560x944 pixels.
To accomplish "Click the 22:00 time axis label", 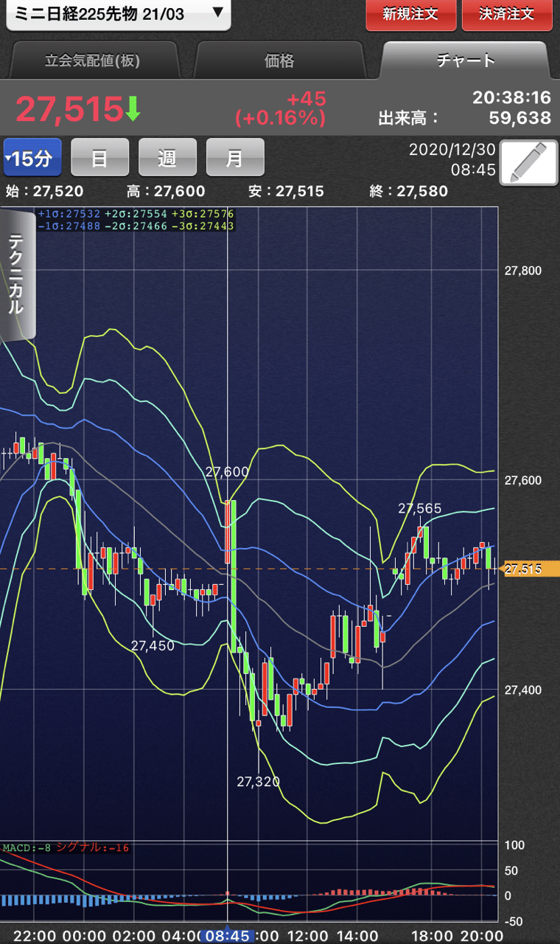I will click(x=35, y=936).
